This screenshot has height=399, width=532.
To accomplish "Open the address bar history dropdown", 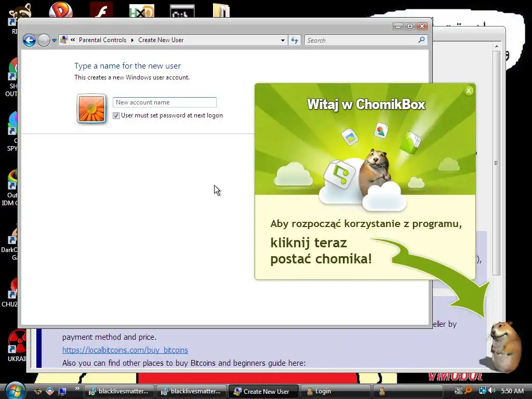I will (283, 41).
